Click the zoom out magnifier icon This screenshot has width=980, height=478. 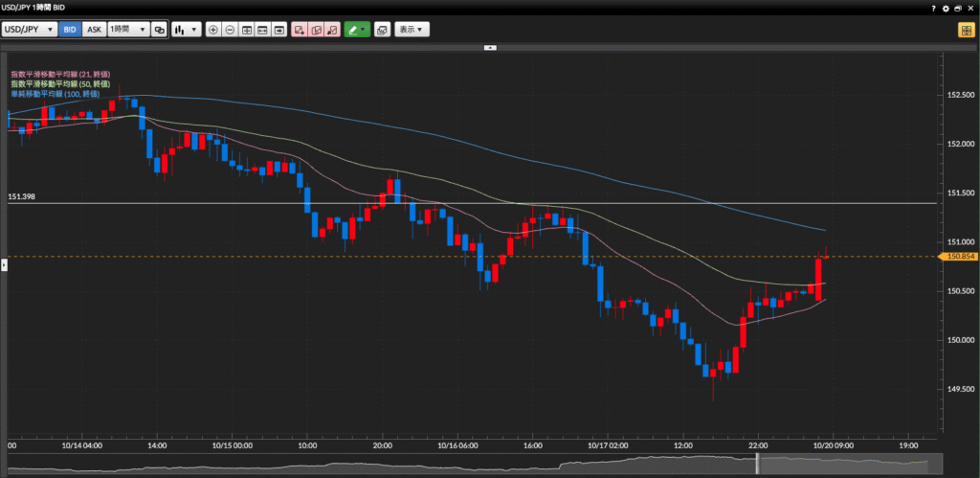(x=230, y=30)
